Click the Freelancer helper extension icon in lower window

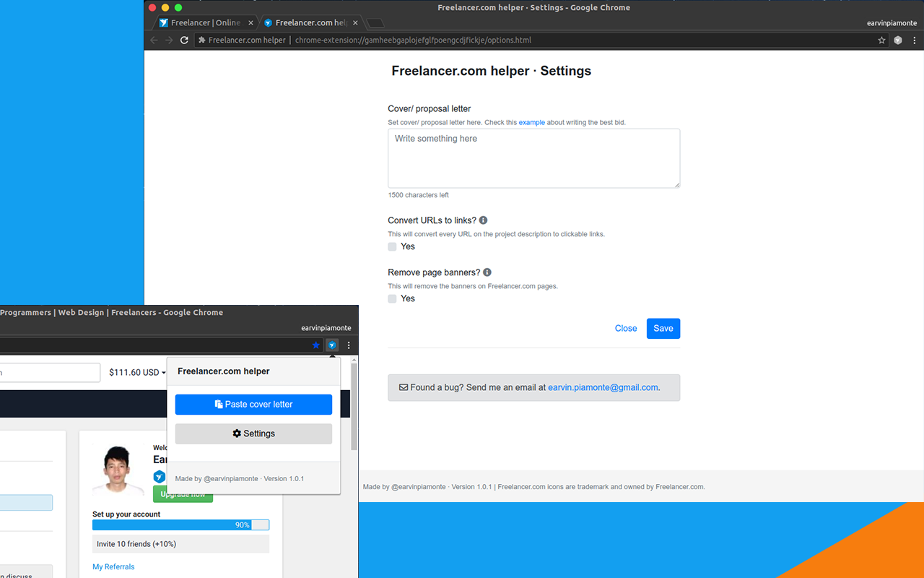(332, 345)
